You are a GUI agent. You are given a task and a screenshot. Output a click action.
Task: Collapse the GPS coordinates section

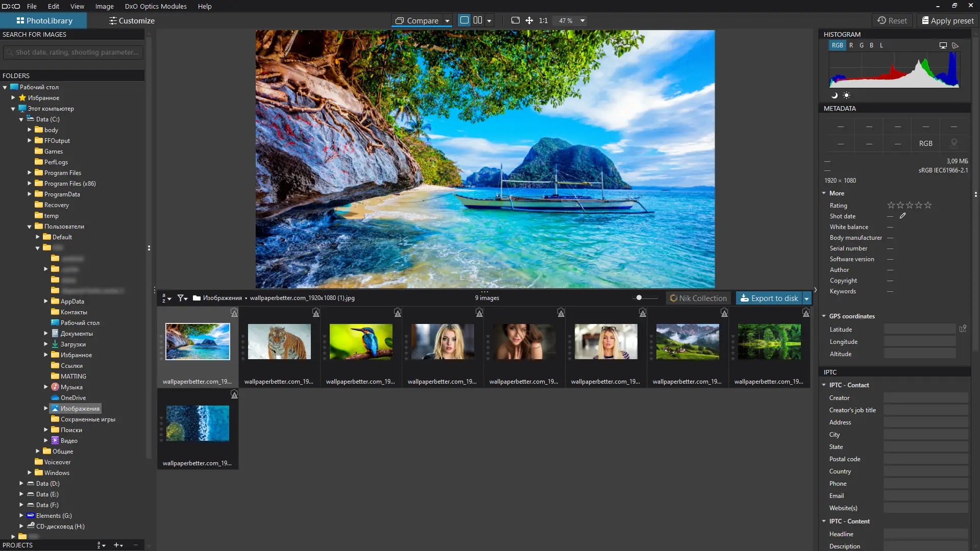[x=824, y=316]
